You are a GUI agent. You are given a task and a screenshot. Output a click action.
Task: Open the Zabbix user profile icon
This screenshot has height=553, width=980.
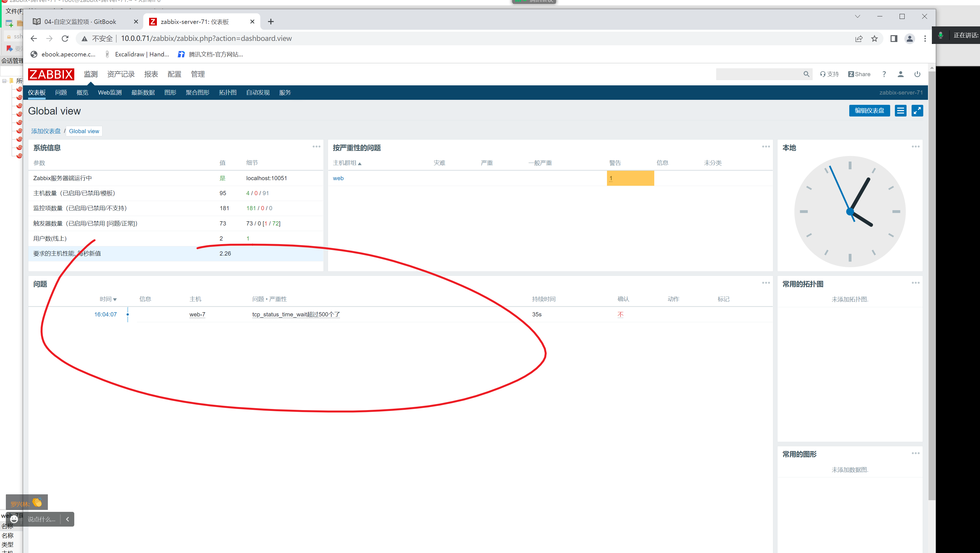point(900,74)
